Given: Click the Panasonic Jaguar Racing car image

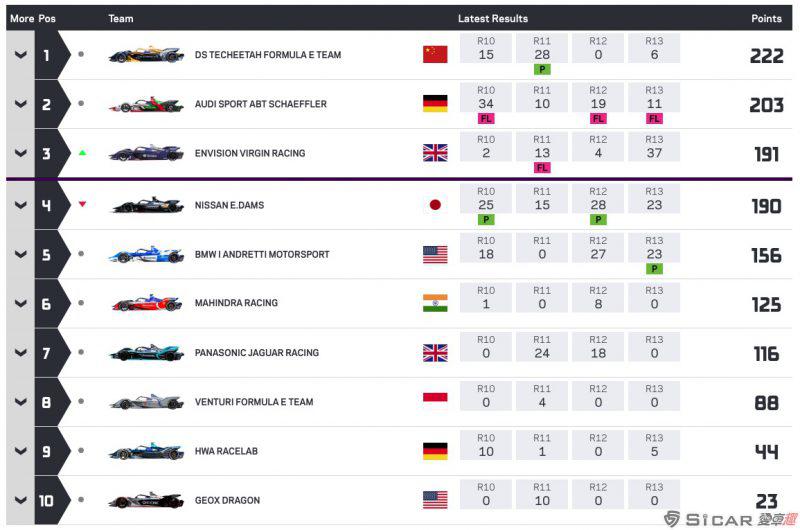Looking at the screenshot, I should [x=146, y=352].
